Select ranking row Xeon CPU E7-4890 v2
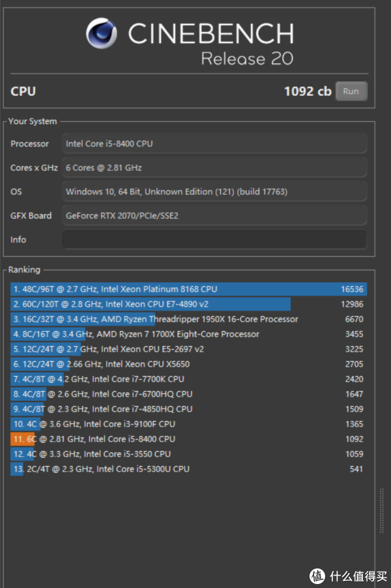The image size is (391, 588). (x=188, y=304)
